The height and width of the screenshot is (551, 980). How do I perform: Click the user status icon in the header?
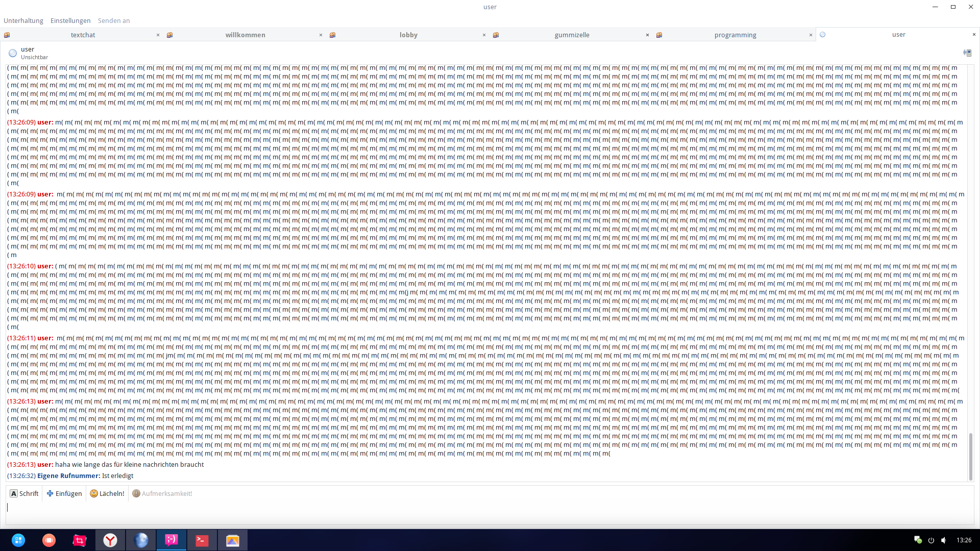[13, 53]
